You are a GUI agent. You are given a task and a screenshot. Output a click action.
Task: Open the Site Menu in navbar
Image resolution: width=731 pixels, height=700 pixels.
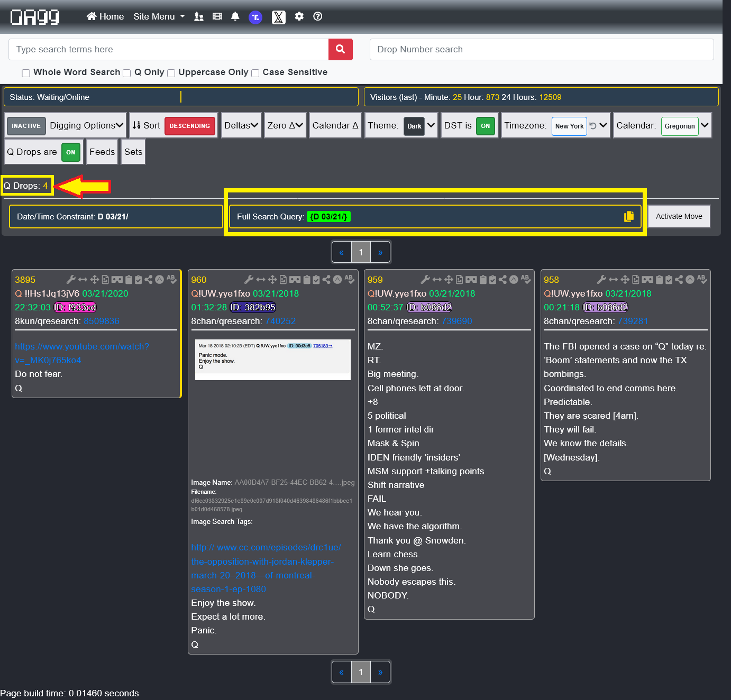click(159, 16)
